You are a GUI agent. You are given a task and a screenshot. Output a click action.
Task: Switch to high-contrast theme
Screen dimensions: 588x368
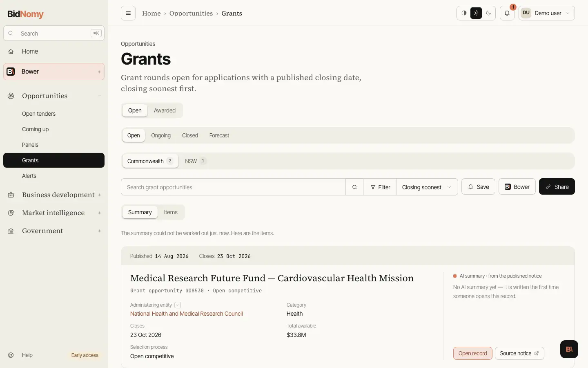click(x=464, y=13)
